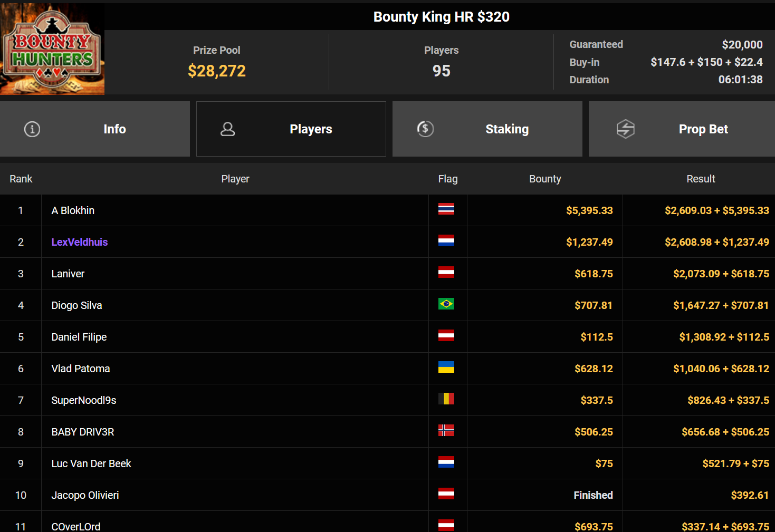Click the Brazil flag for Diogo Silva
The width and height of the screenshot is (775, 532).
(446, 304)
